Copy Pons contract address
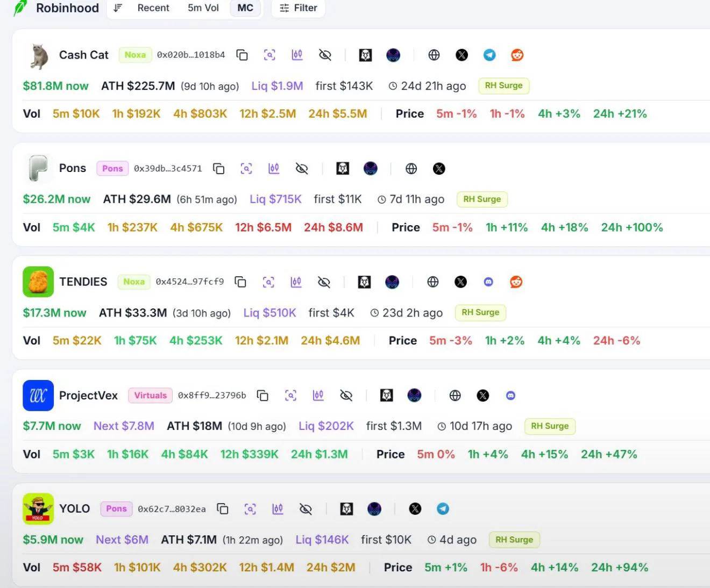 [219, 169]
